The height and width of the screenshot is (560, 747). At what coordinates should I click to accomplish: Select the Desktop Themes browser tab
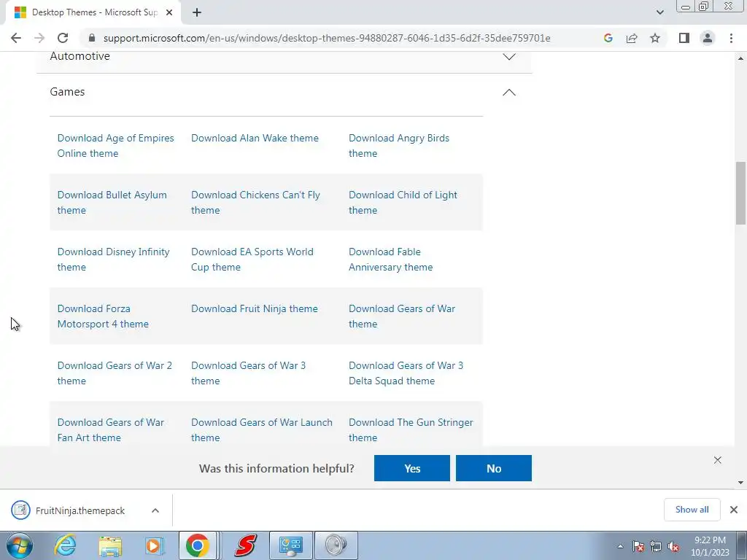point(93,12)
